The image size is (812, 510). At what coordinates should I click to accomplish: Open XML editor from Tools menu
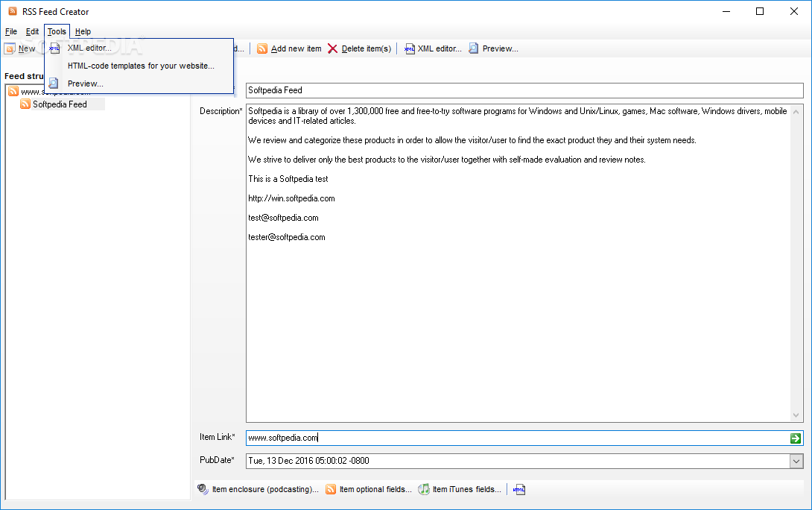click(x=139, y=48)
